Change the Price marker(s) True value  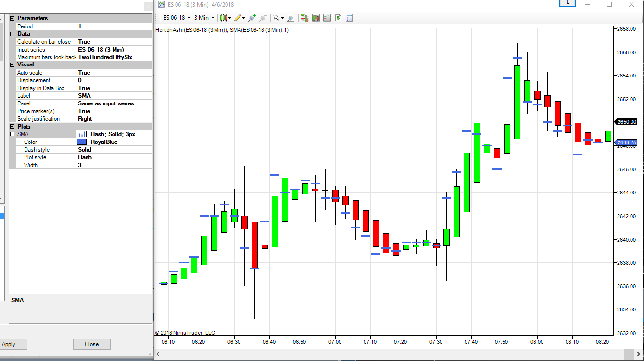point(114,111)
